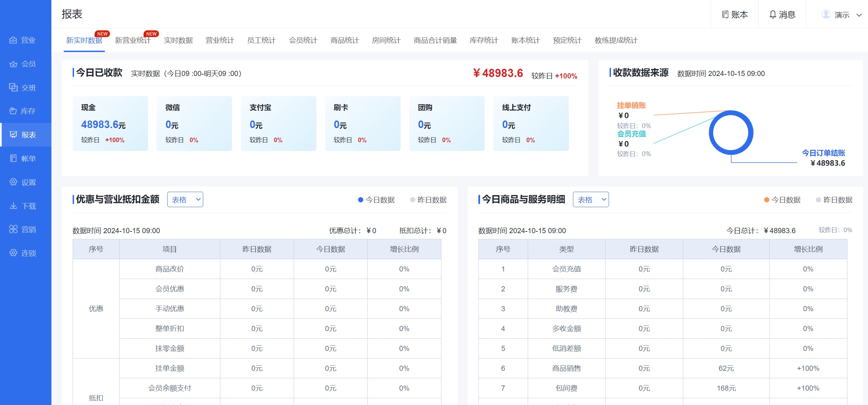The width and height of the screenshot is (868, 405).
Task: Expand 表格 dropdown beside 优惠与营业抵扣金额
Action: 185,200
